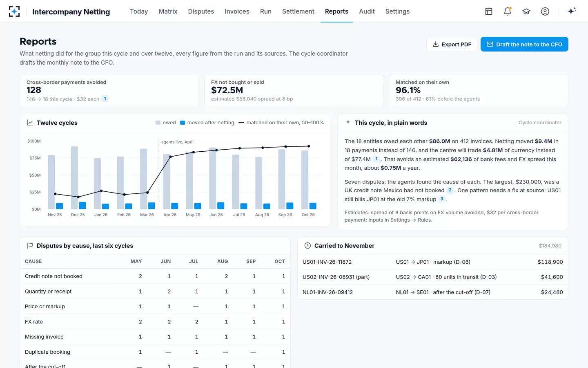Select invoice NL01-INV-26-09412

pos(327,292)
